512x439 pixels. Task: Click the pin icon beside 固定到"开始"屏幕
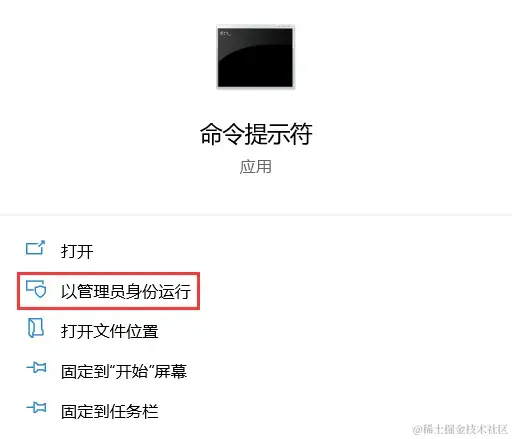pos(36,367)
